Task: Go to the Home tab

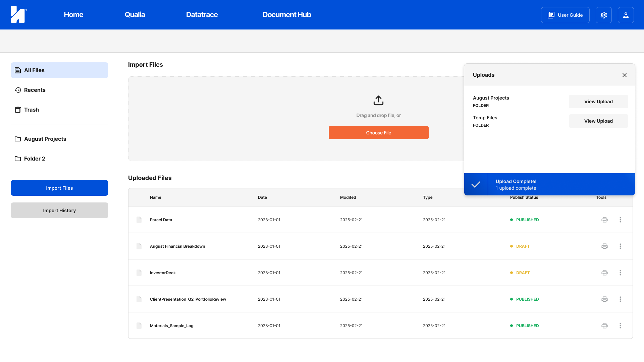Action: [x=73, y=15]
